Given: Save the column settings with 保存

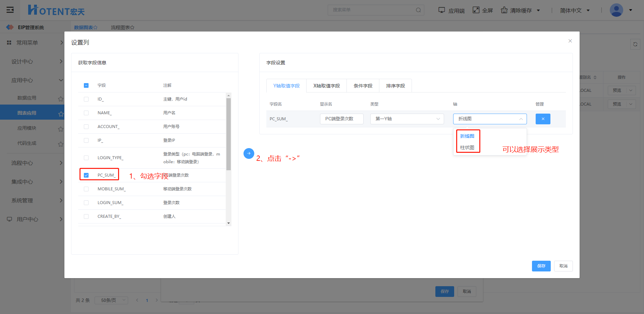Looking at the screenshot, I should (541, 266).
